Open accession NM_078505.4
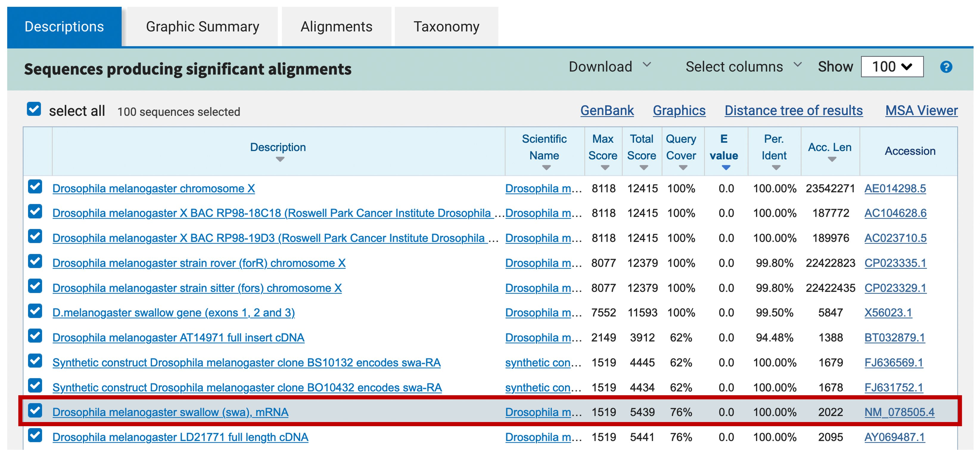 point(899,412)
